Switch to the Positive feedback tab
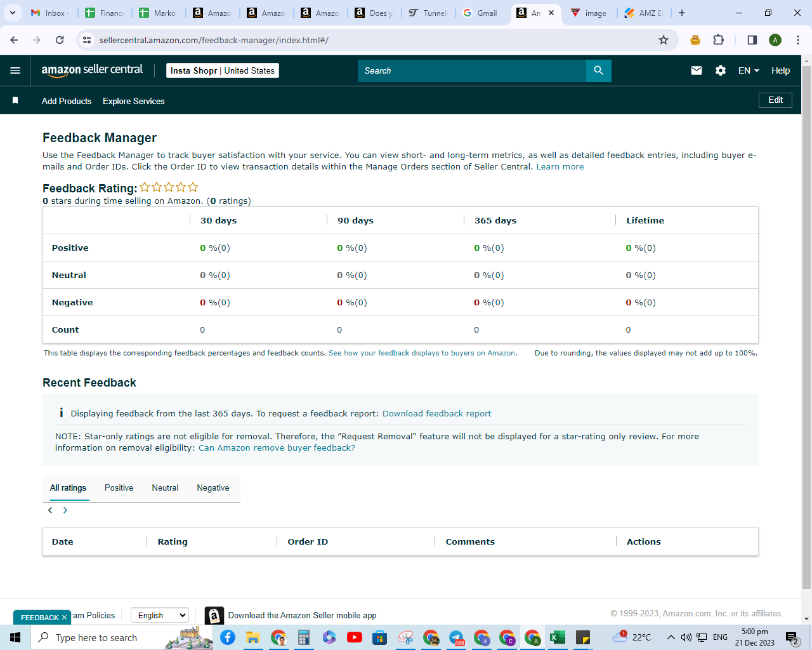The height and width of the screenshot is (650, 812). click(119, 488)
